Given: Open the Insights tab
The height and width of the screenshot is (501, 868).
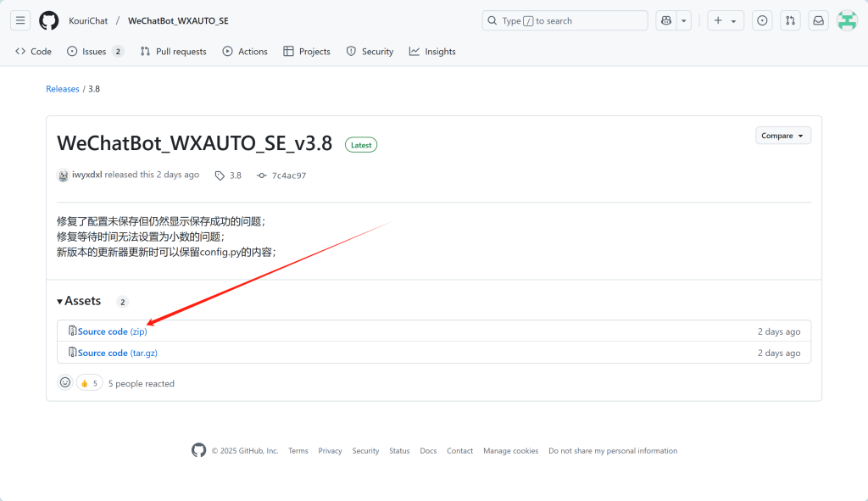Looking at the screenshot, I should pos(432,52).
